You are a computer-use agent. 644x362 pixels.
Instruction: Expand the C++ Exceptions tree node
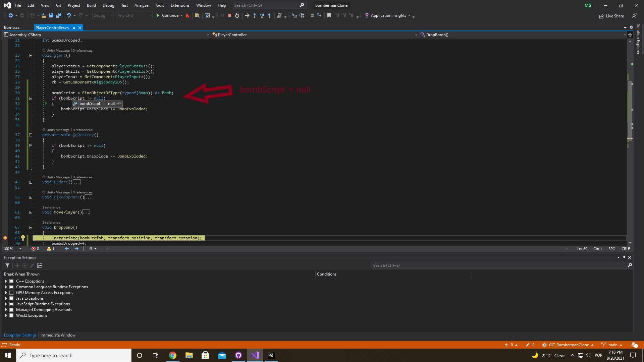[x=6, y=281]
